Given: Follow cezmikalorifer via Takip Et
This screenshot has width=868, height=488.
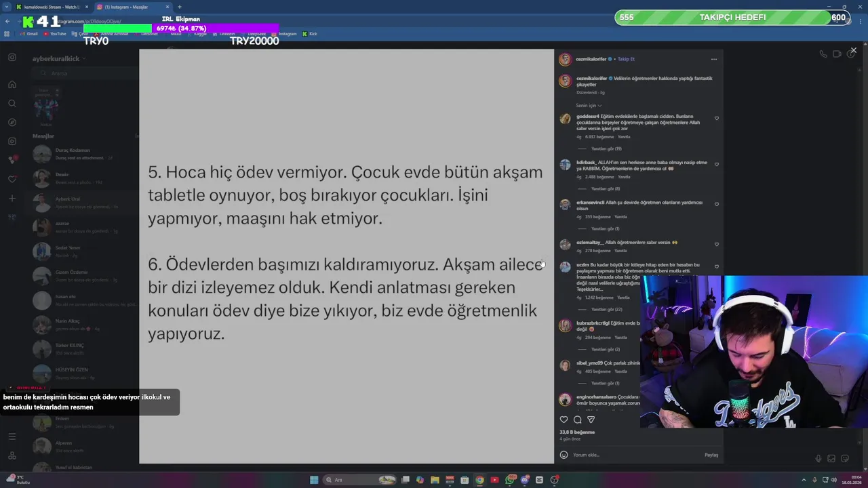Looking at the screenshot, I should click(626, 59).
